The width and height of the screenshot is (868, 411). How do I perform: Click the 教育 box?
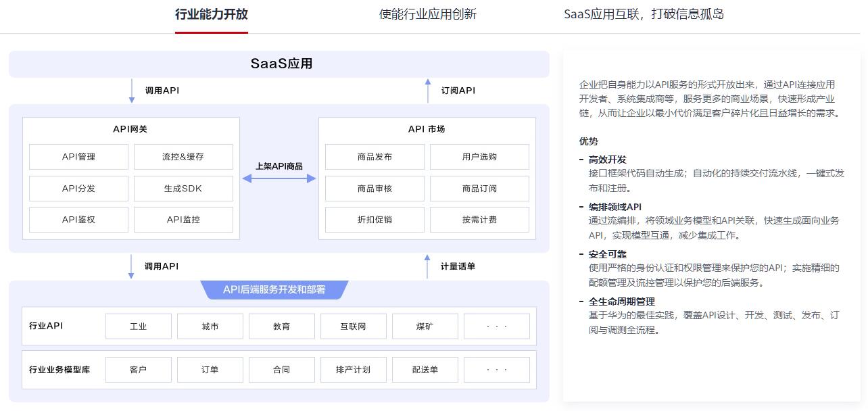pos(282,327)
